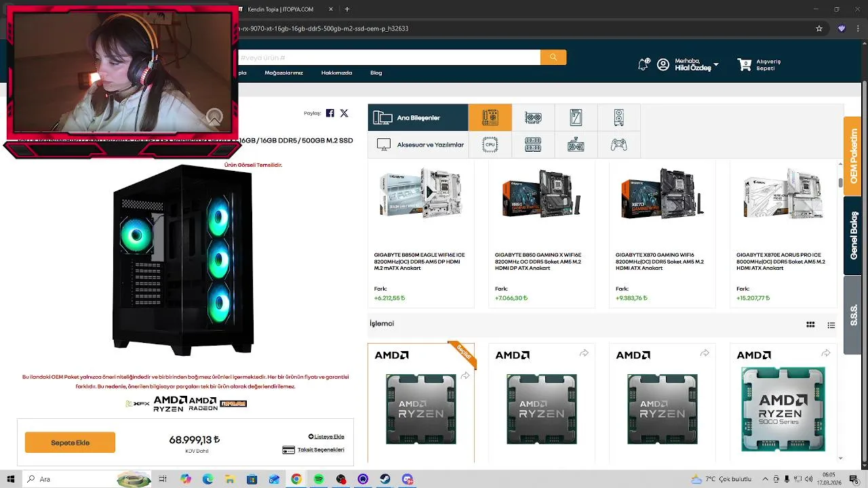The width and height of the screenshot is (868, 488).
Task: Select the graphics card icon beside the motherboard icon
Action: pos(533,117)
